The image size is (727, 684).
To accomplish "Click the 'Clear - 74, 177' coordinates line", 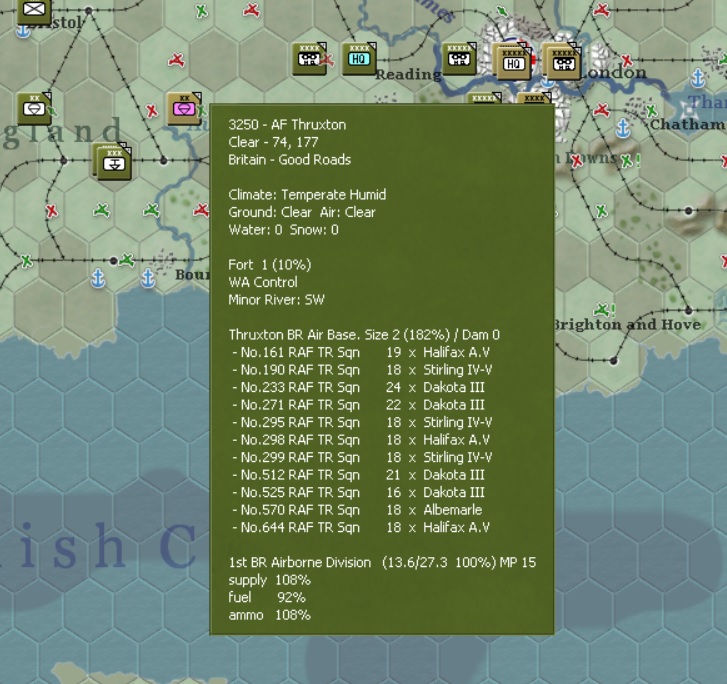I will [x=273, y=142].
